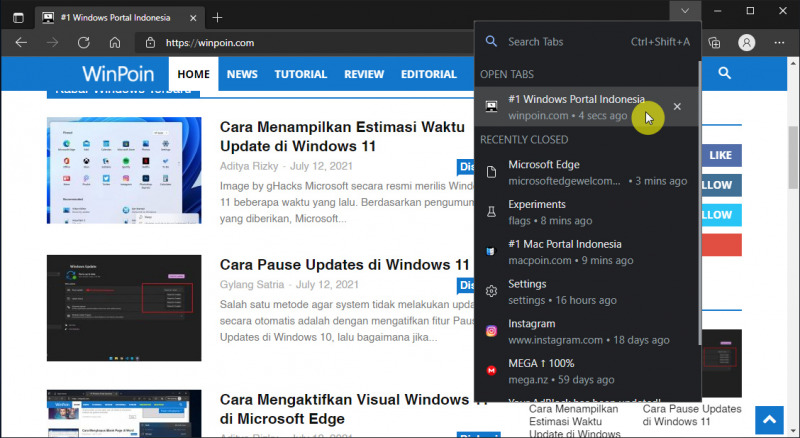Open the HOME navigation tab
The image size is (800, 438).
(193, 74)
